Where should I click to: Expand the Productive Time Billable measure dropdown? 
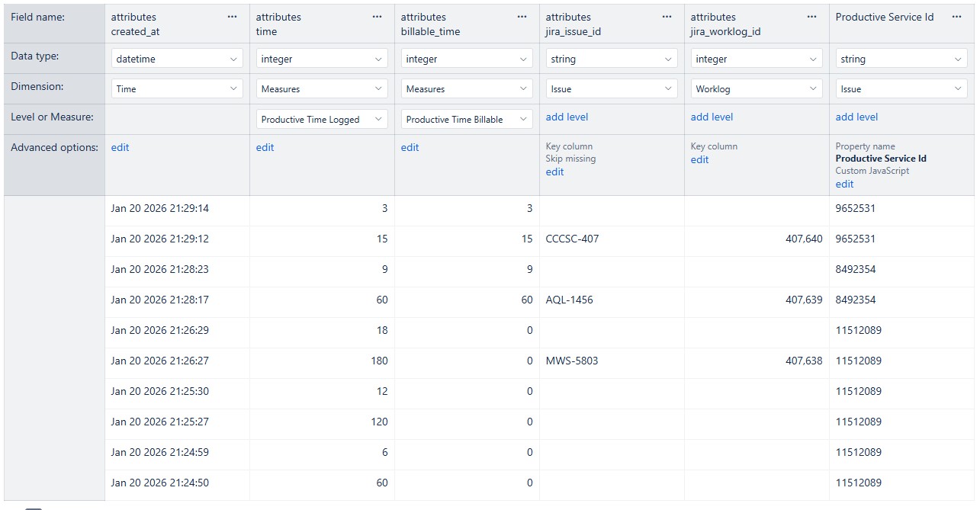coord(467,120)
